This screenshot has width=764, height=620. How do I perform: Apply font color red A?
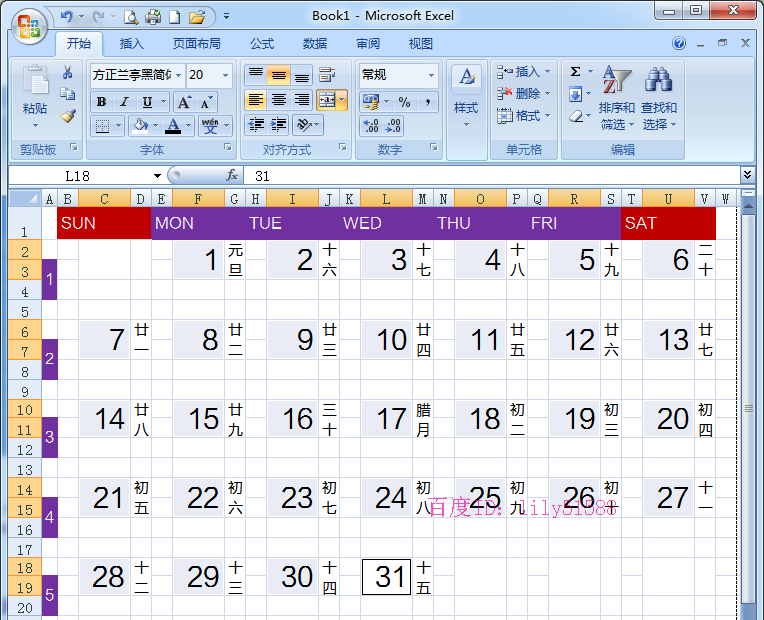173,126
